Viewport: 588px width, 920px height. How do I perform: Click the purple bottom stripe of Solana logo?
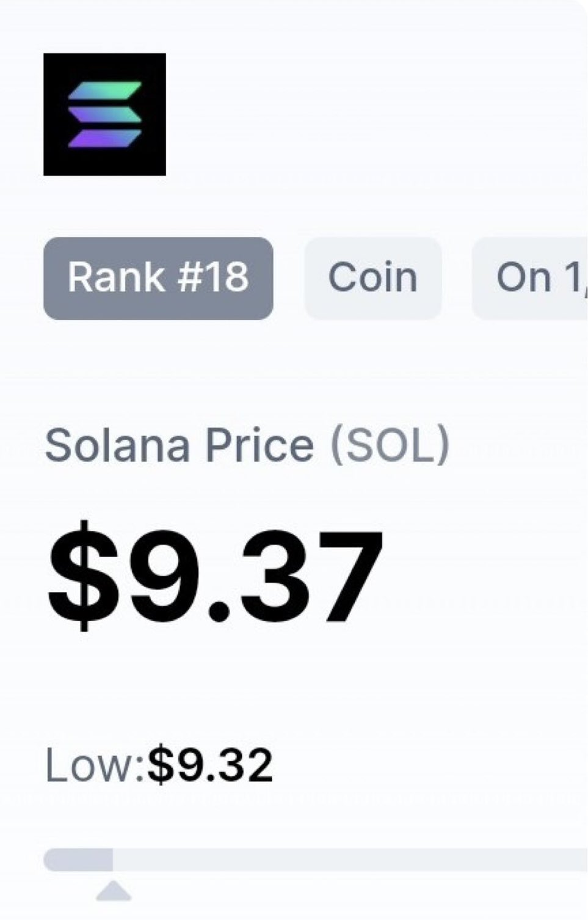104,137
